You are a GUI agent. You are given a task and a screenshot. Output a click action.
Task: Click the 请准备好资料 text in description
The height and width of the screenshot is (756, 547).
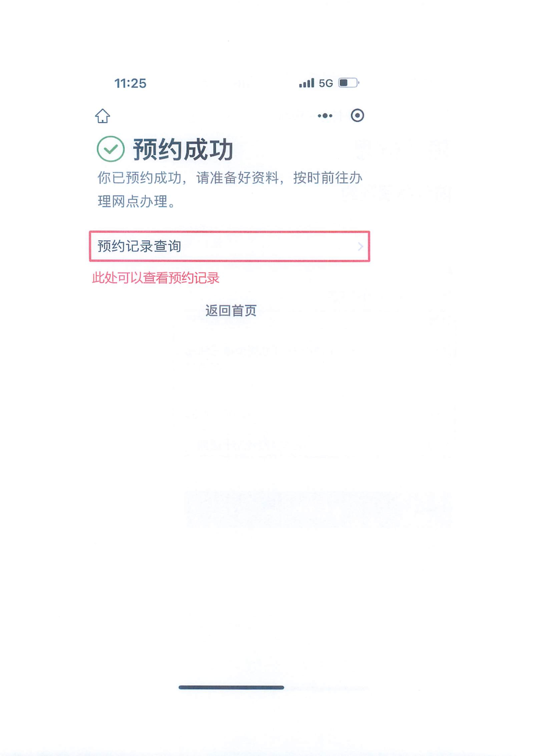coord(237,178)
